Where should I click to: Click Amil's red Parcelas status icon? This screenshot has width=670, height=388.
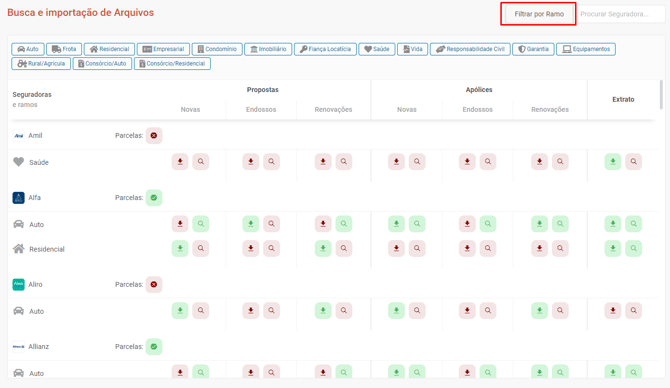[154, 135]
